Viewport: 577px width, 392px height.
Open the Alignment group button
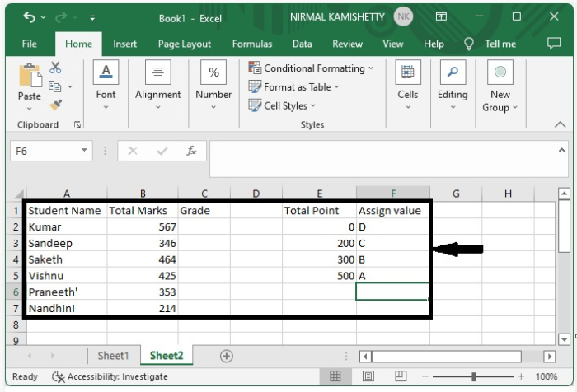pos(158,85)
